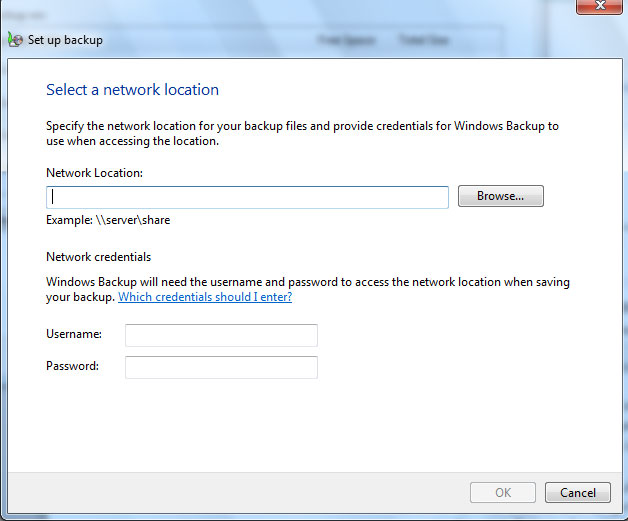
Task: Click the blurred 'Free Space' column header
Action: point(343,41)
